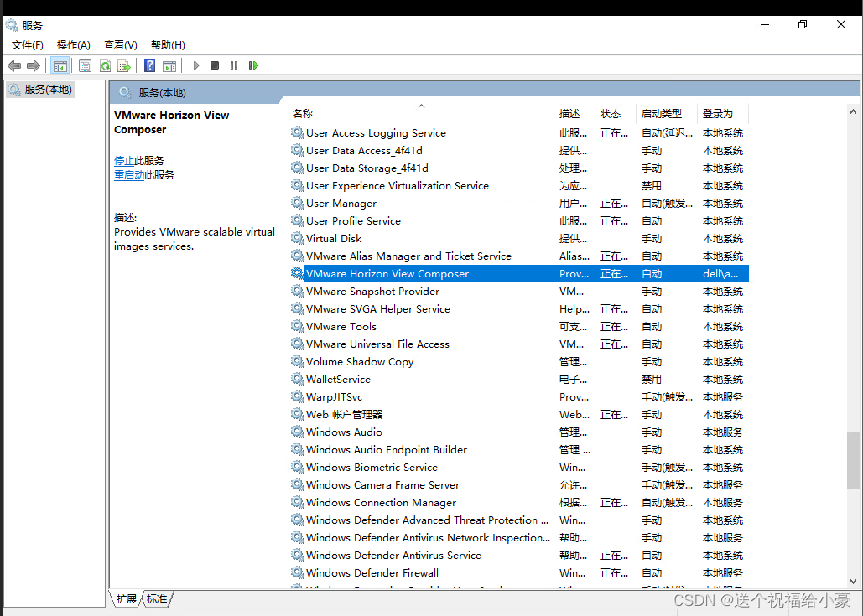Screen dimensions: 863x616
Task: Toggle the show/hide console tree icon
Action: click(60, 66)
